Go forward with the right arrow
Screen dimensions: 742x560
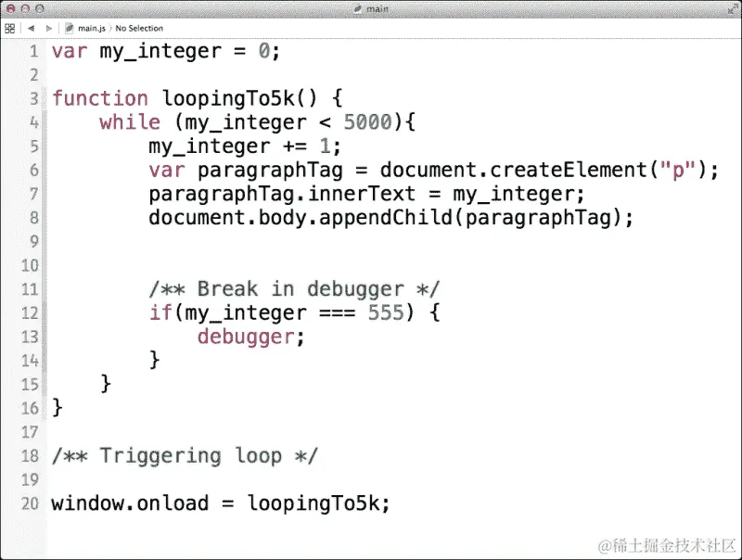click(x=48, y=29)
